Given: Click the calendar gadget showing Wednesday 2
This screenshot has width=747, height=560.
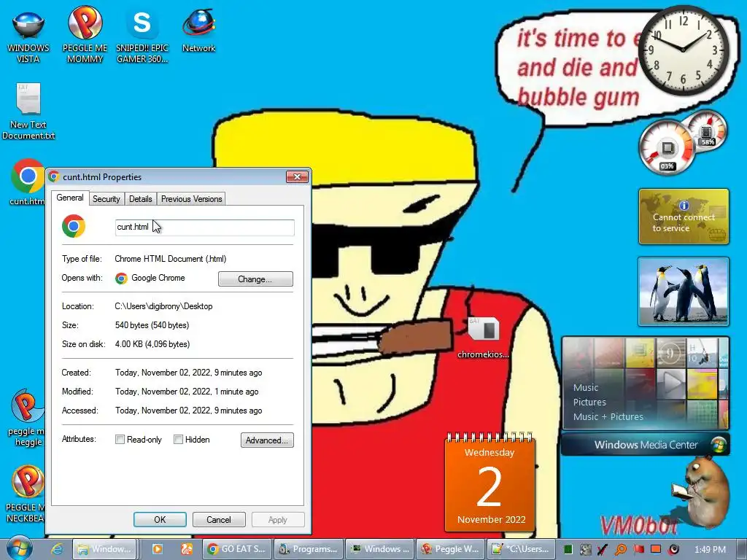Looking at the screenshot, I should (489, 482).
